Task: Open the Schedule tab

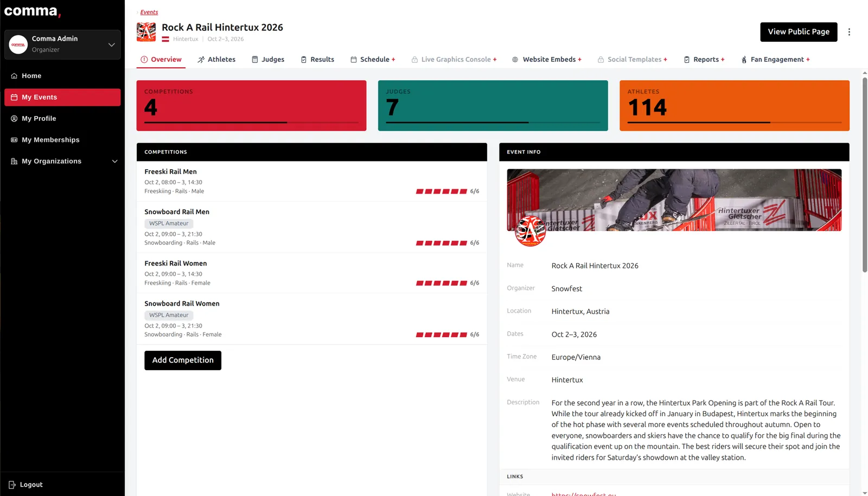Action: click(373, 60)
